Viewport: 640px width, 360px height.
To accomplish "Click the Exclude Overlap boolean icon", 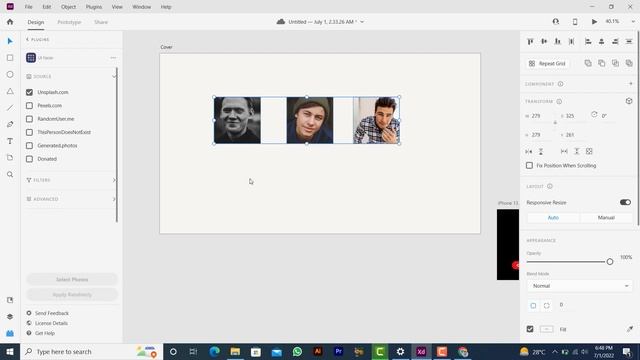I will [629, 63].
